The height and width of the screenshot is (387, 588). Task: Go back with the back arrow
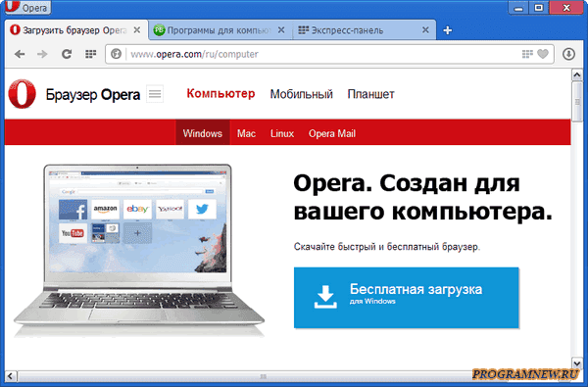tap(20, 54)
